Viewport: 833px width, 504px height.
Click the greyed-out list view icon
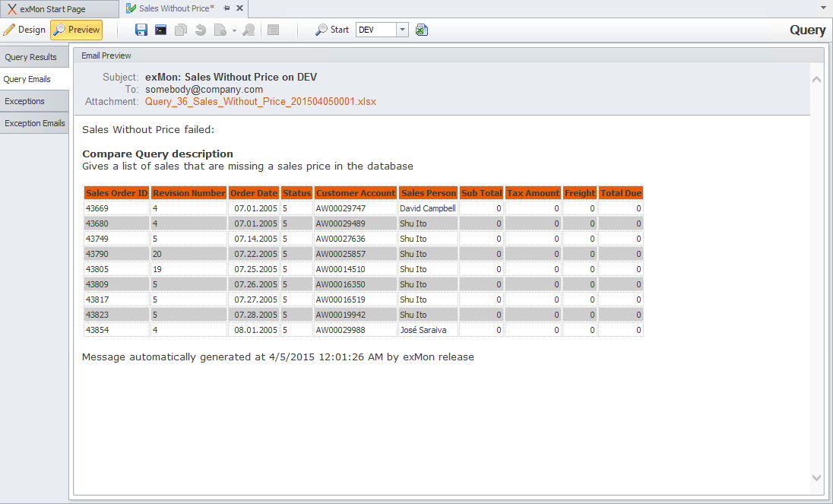pos(273,30)
